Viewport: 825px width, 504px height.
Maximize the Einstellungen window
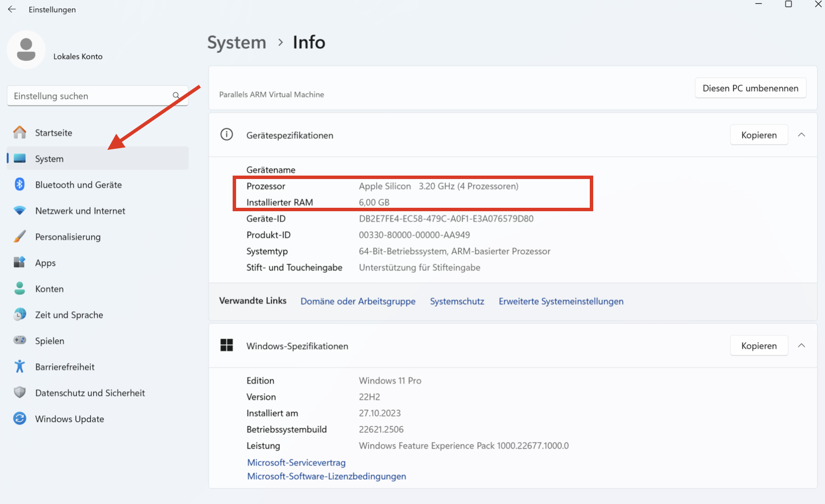[789, 4]
